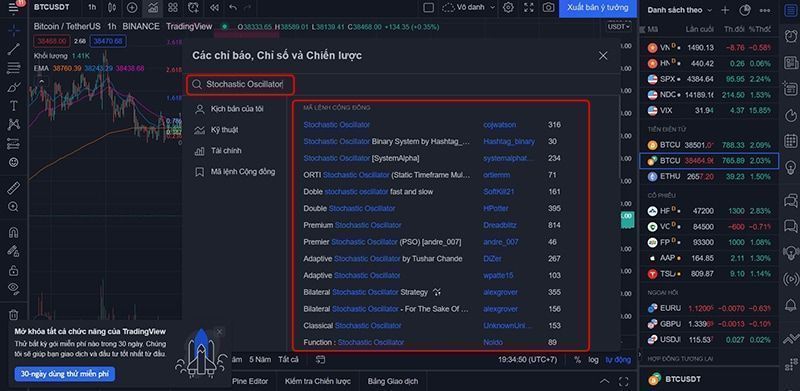Open the indicators button in top toolbar

[x=153, y=8]
